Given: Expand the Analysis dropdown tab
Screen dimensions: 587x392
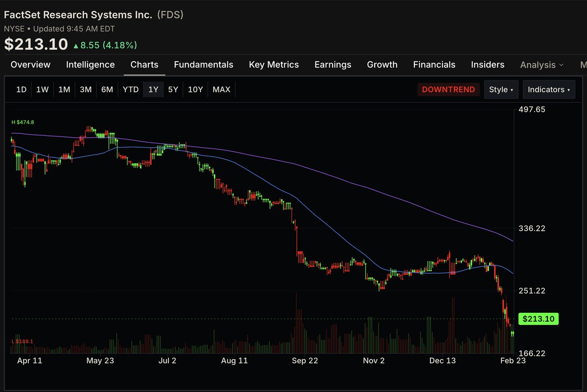Looking at the screenshot, I should [x=542, y=65].
